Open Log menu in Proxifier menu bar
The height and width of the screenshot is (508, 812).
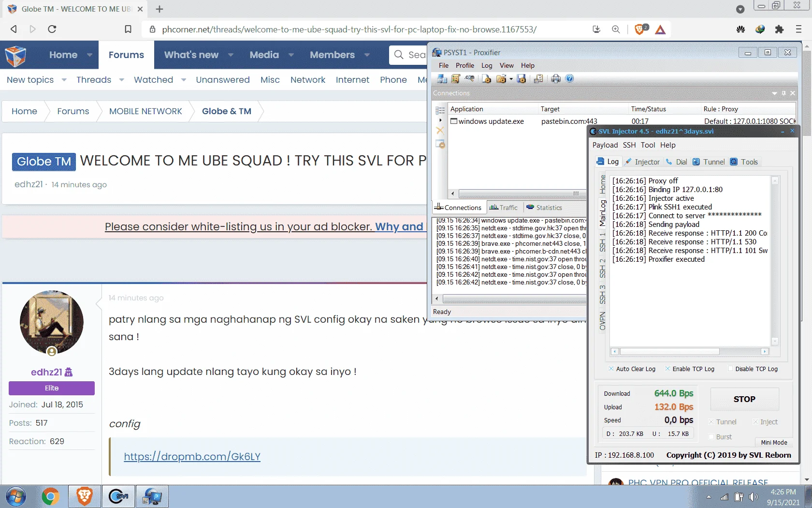click(487, 65)
